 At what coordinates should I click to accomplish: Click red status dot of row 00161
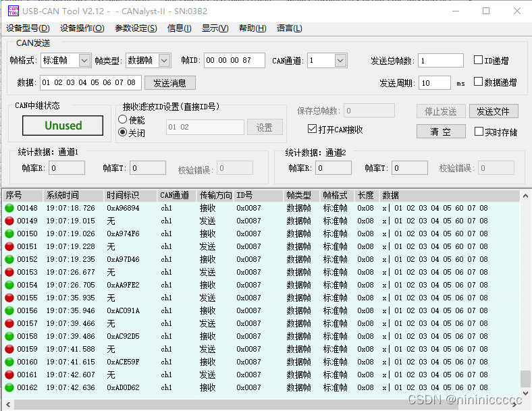point(9,375)
